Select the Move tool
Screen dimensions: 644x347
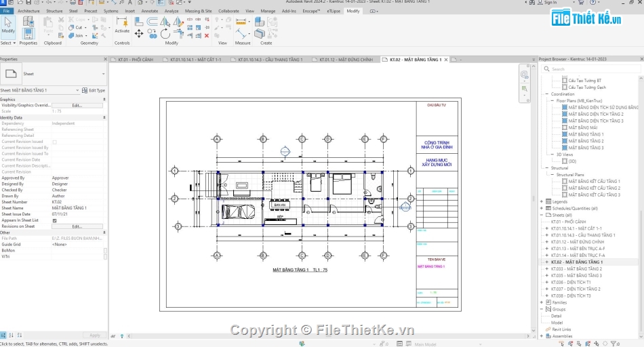coord(139,34)
